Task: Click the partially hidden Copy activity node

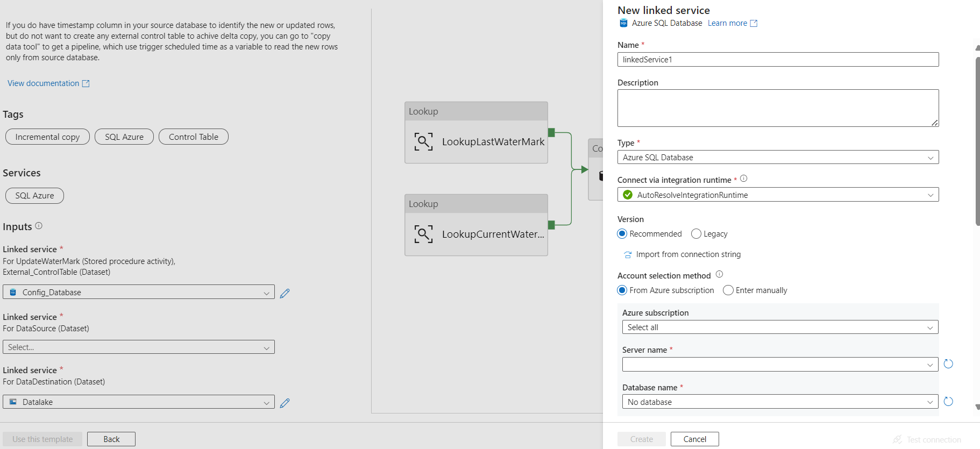Action: [596, 169]
